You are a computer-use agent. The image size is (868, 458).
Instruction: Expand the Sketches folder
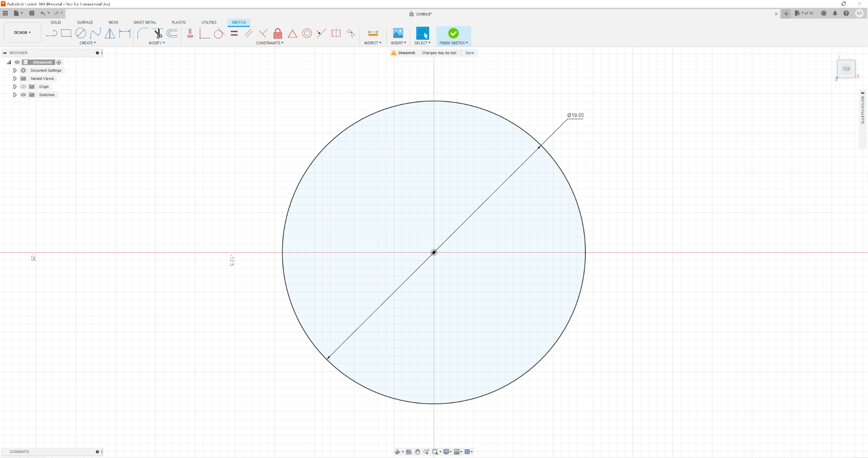coord(14,95)
